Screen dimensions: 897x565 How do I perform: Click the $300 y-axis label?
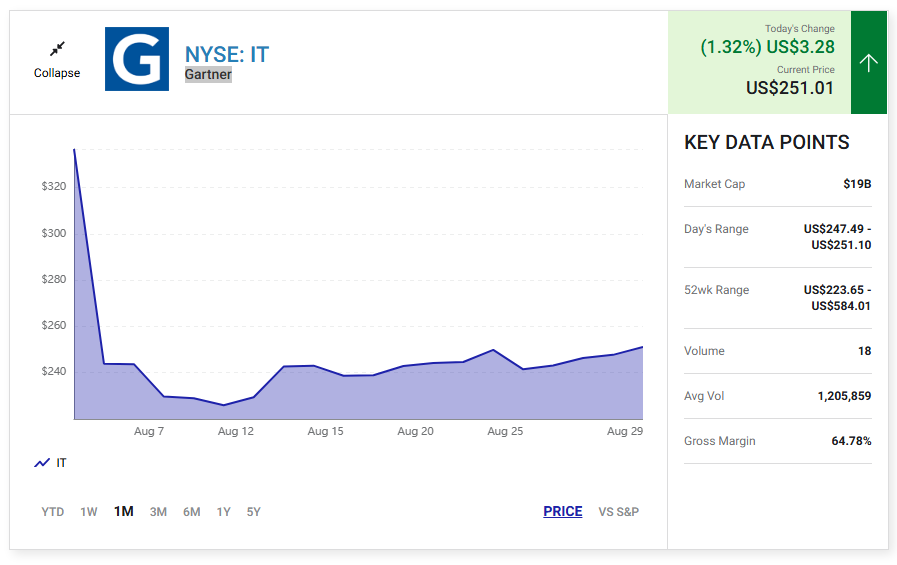(x=54, y=233)
